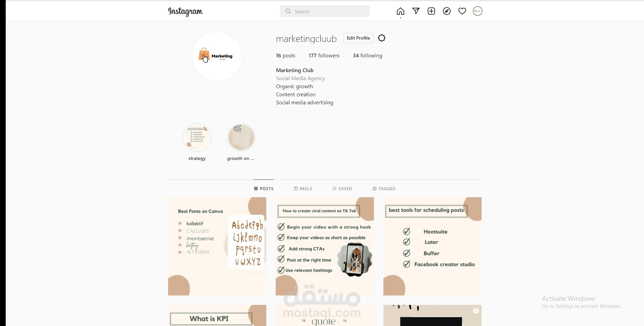Open the quote post thumbnail
The height and width of the screenshot is (326, 644).
pyautogui.click(x=325, y=315)
